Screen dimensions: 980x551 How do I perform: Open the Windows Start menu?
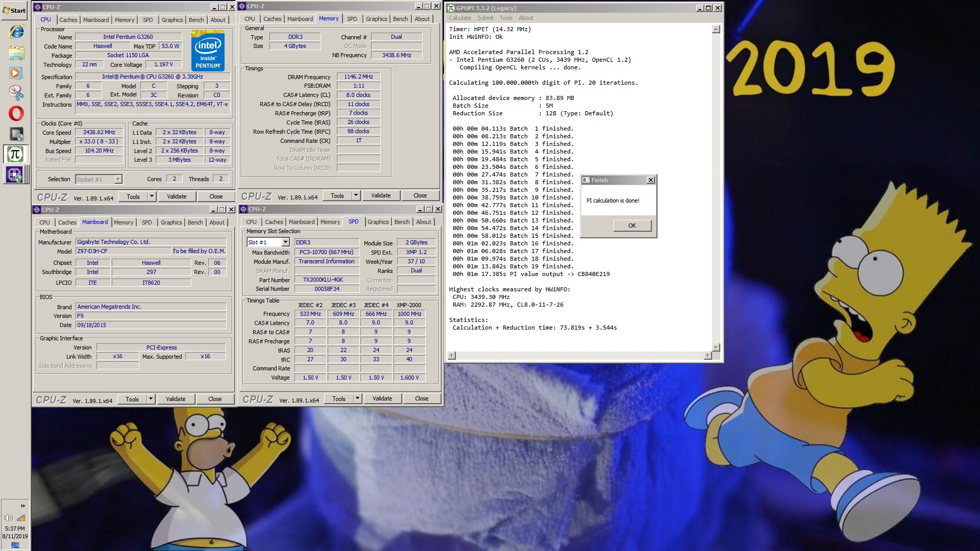click(14, 10)
